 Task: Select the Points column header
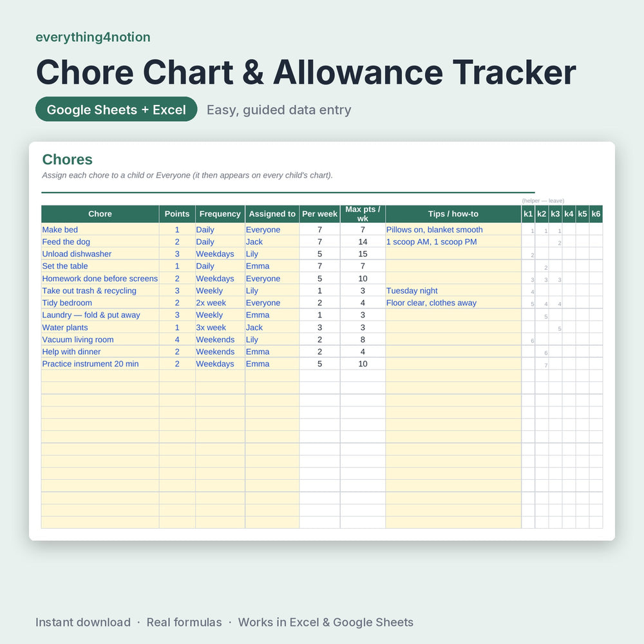point(177,214)
